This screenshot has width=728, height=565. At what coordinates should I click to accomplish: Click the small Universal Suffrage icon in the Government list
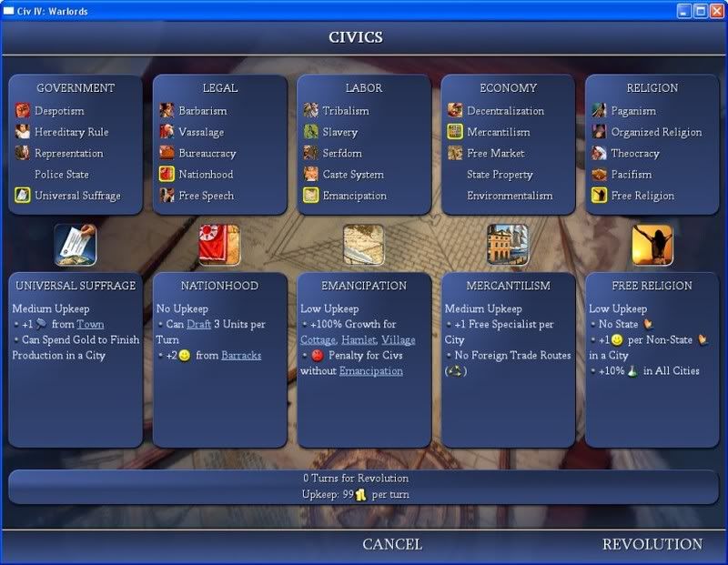(x=22, y=195)
